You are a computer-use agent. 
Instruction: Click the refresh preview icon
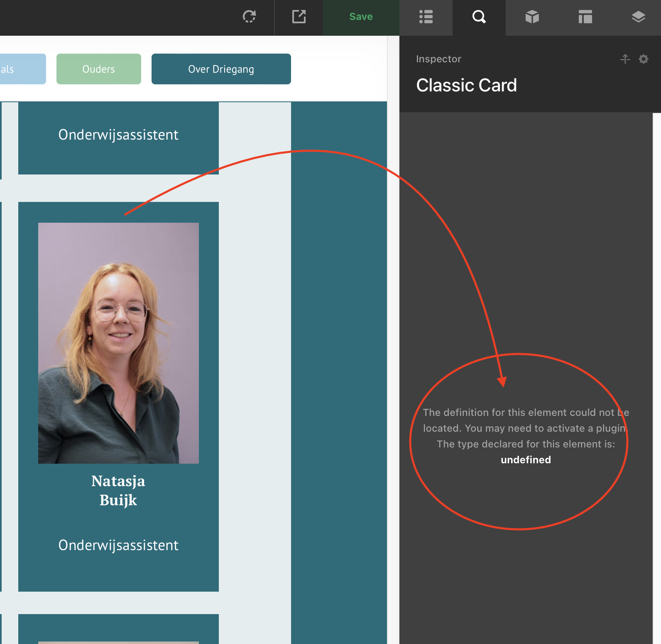point(249,17)
